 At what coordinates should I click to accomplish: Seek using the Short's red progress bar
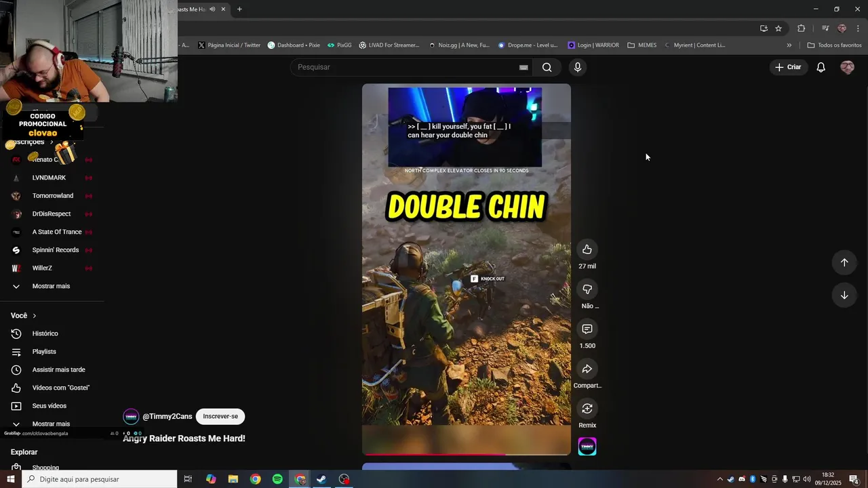[467, 454]
